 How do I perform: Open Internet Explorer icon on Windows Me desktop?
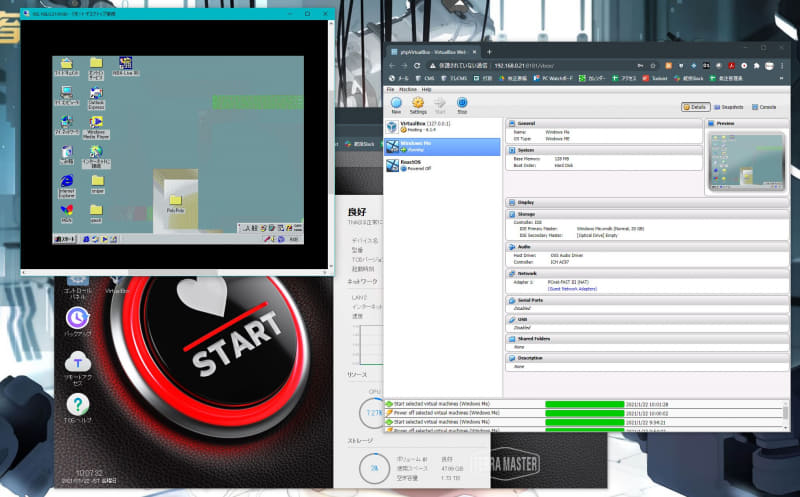[x=66, y=186]
